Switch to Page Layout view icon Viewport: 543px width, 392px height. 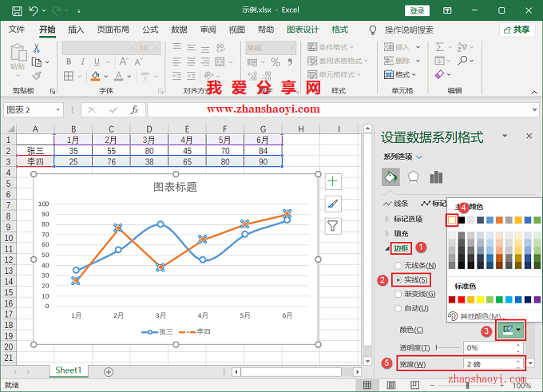(391, 385)
